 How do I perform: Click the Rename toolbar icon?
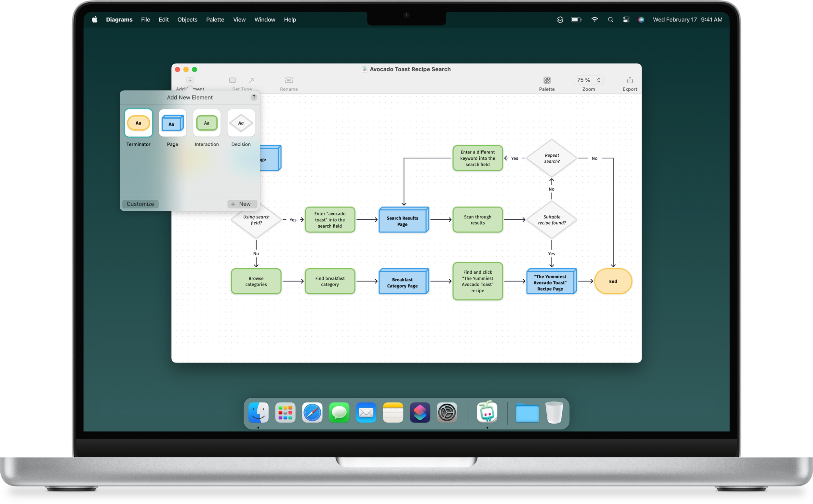[289, 80]
